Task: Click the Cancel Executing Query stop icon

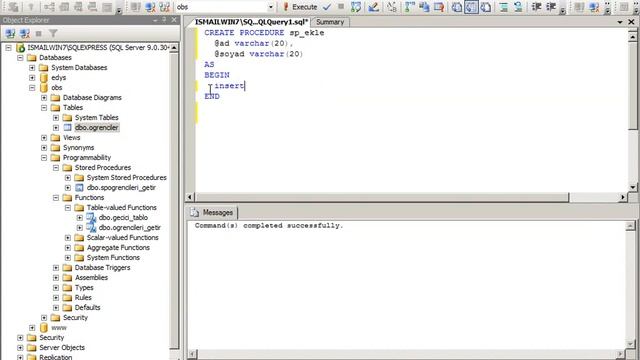Action: tap(341, 7)
